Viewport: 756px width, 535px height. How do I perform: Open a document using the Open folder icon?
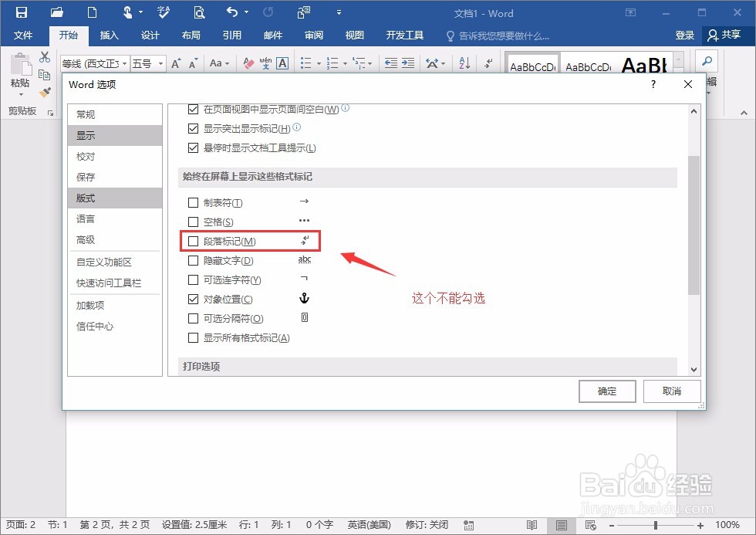point(58,13)
